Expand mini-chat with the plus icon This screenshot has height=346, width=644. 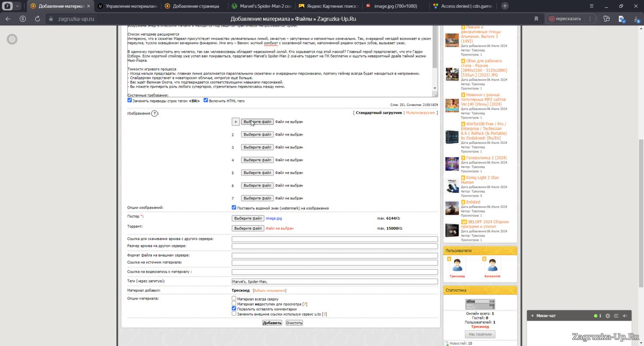pyautogui.click(x=532, y=316)
